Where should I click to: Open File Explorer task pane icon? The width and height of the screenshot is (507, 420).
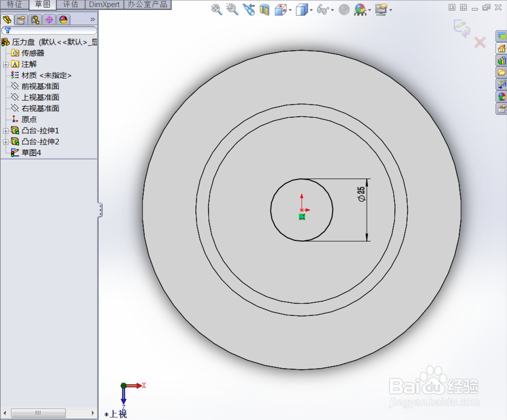coord(501,72)
